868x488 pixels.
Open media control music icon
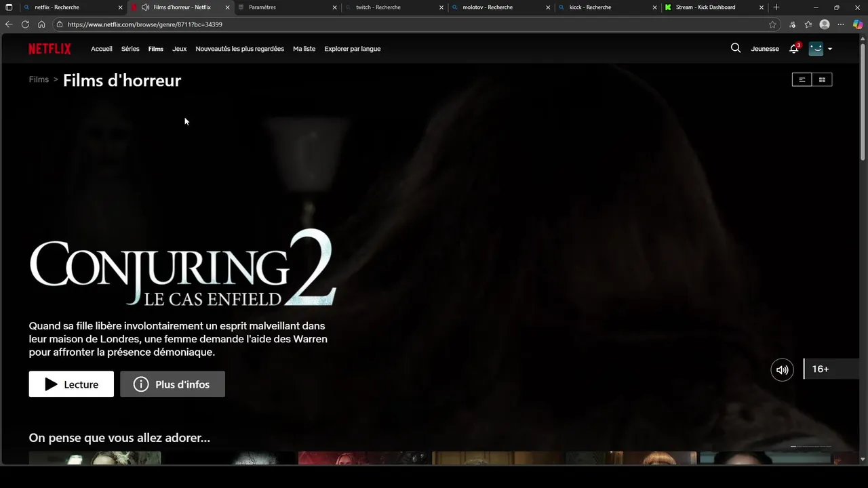pyautogui.click(x=792, y=24)
